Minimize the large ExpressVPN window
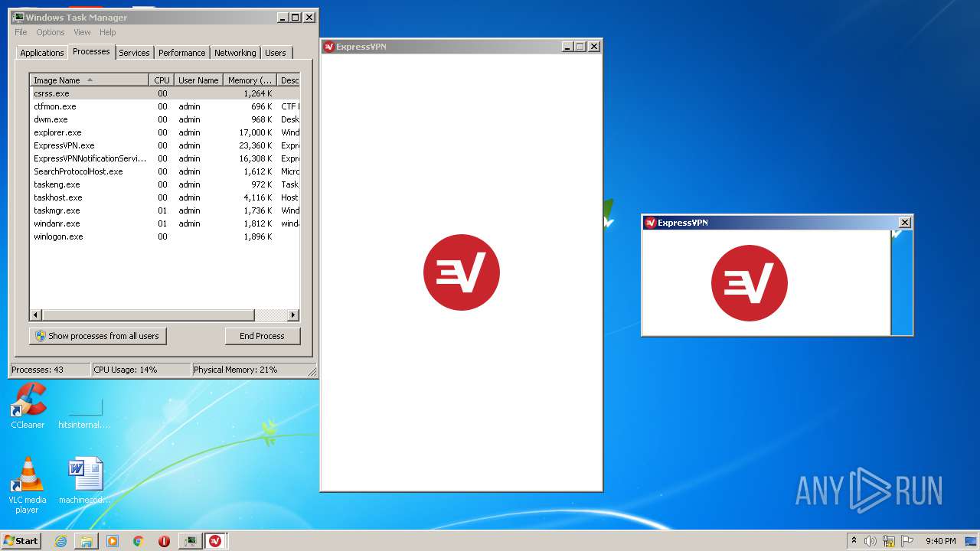980x551 pixels. pos(567,47)
